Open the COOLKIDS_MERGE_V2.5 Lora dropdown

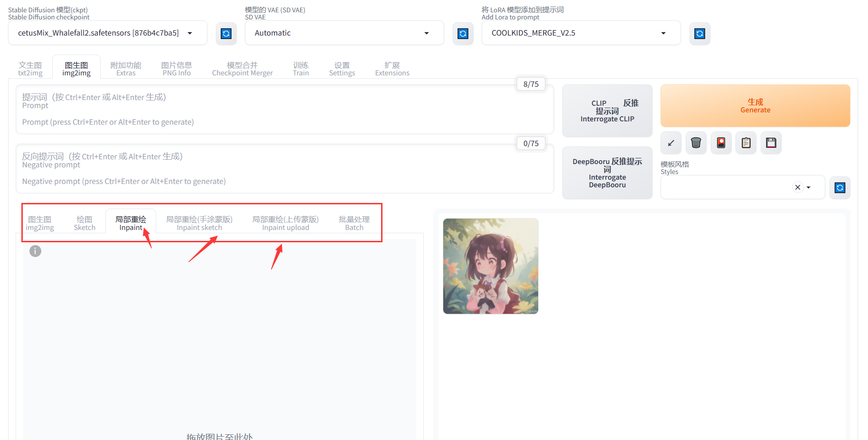581,33
